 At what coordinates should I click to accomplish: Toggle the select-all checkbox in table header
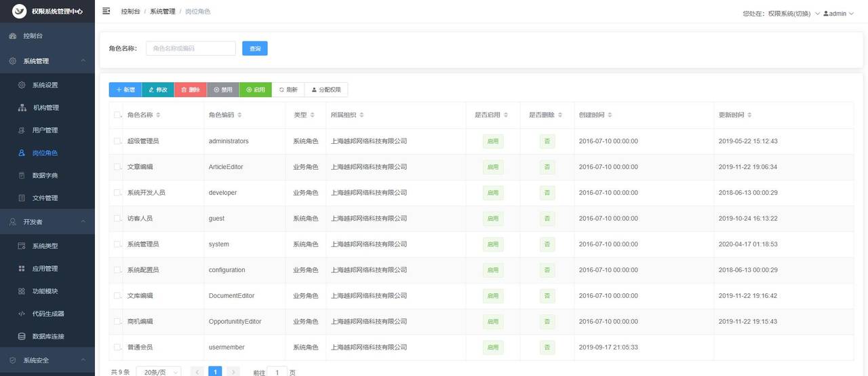pyautogui.click(x=117, y=115)
